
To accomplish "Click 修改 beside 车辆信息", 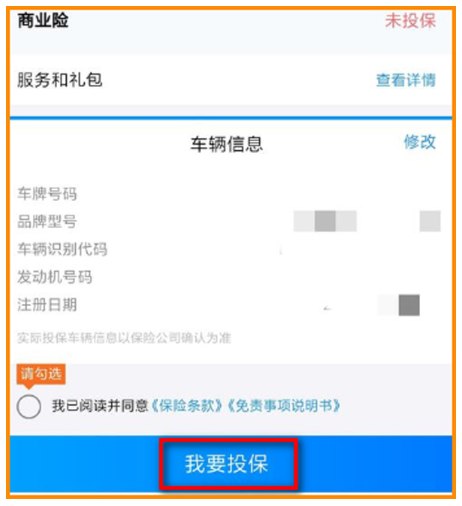I will 420,142.
